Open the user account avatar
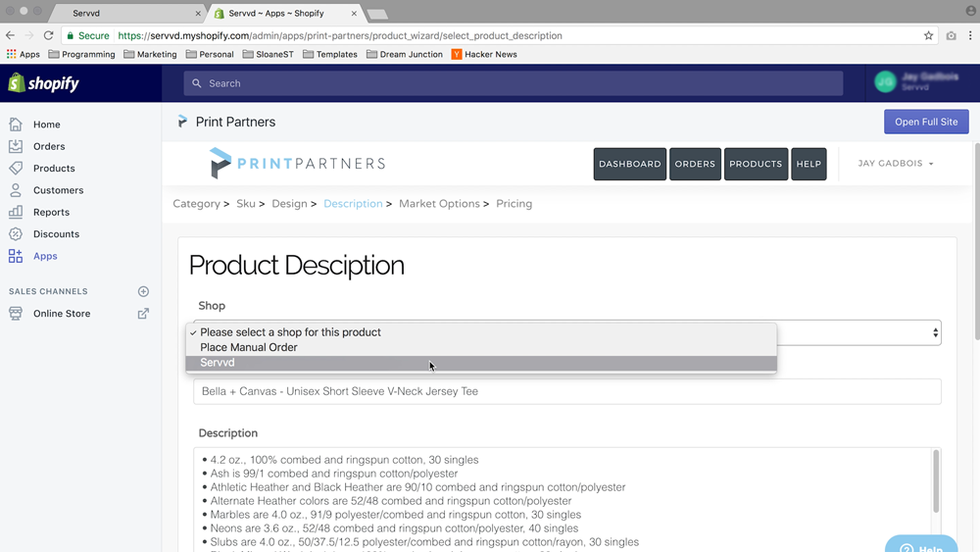The width and height of the screenshot is (980, 552). click(x=885, y=82)
